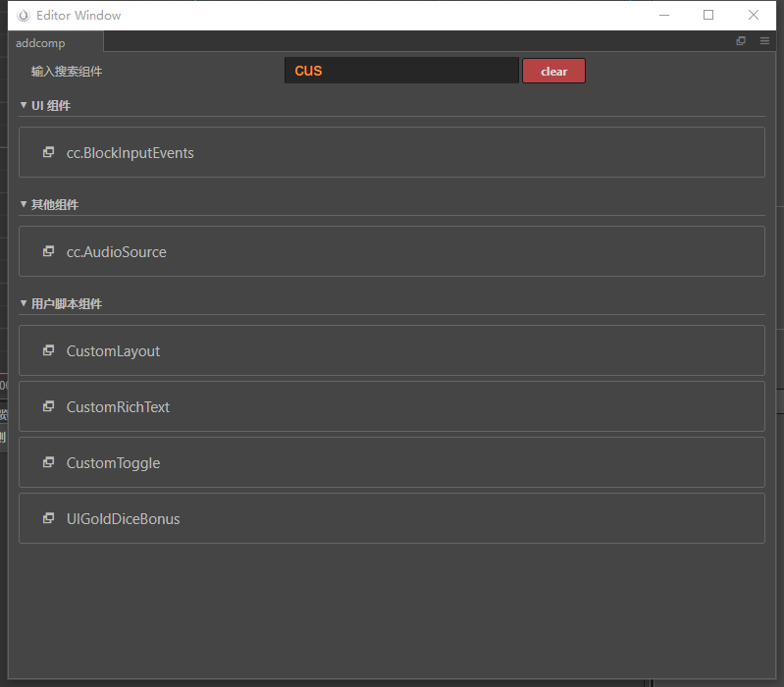Click the CustomToggle component icon
This screenshot has width=784, height=687.
coord(48,462)
